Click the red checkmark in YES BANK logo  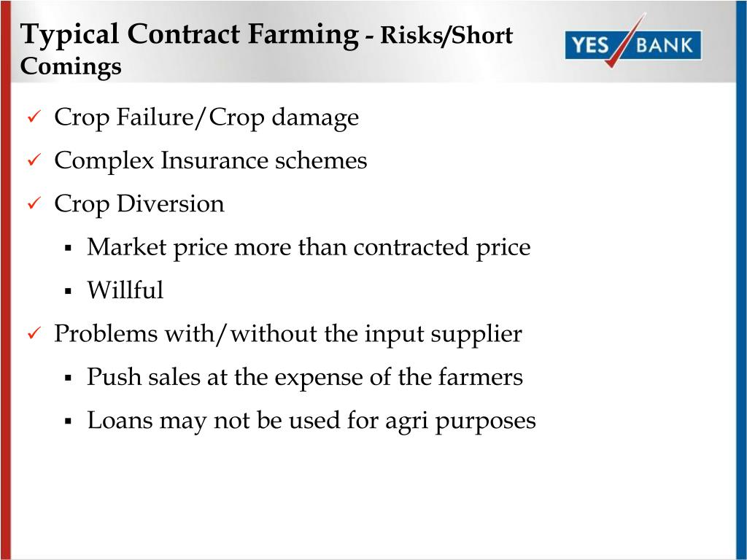coord(624,41)
